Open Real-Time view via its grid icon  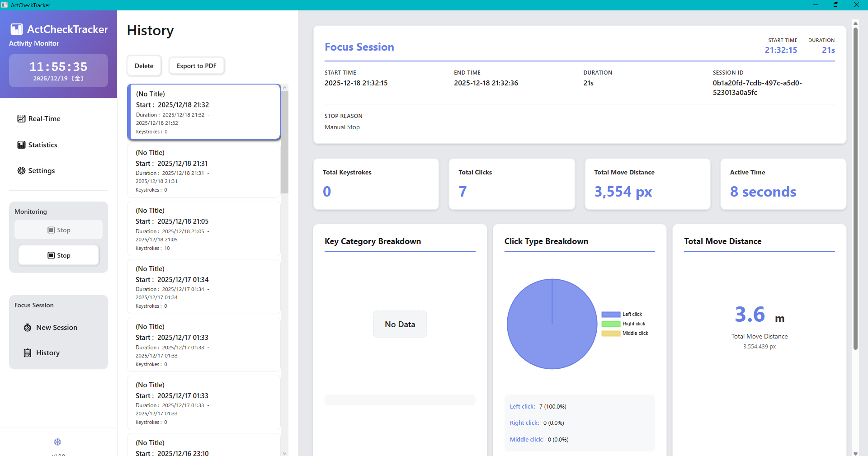coord(21,119)
